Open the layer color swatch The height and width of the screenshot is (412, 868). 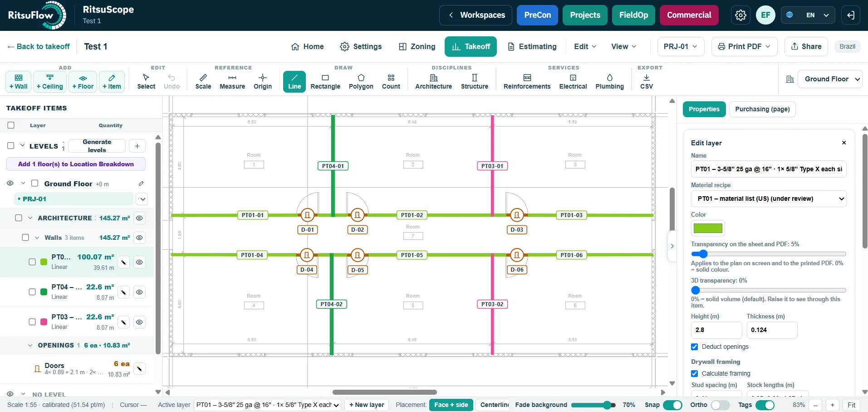click(x=708, y=228)
